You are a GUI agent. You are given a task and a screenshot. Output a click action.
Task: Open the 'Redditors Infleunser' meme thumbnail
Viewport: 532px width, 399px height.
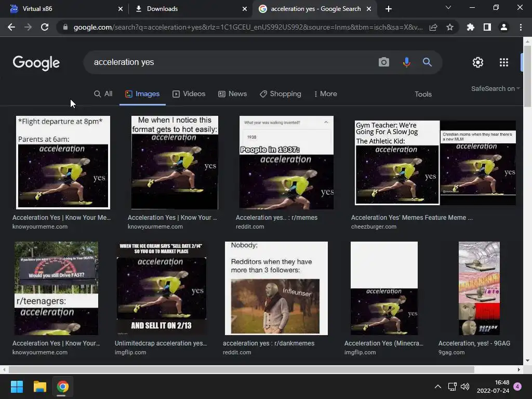(276, 288)
